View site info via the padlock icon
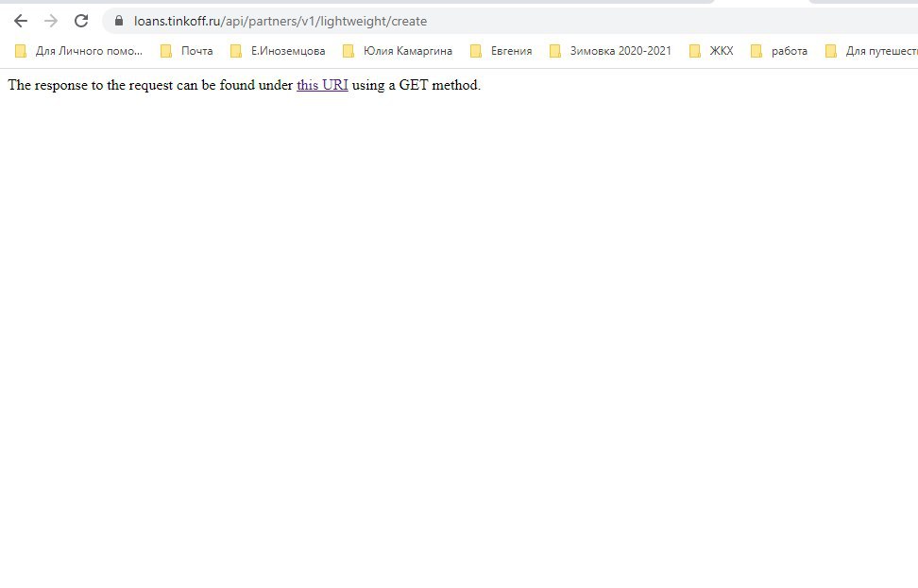The image size is (918, 588). [x=119, y=21]
